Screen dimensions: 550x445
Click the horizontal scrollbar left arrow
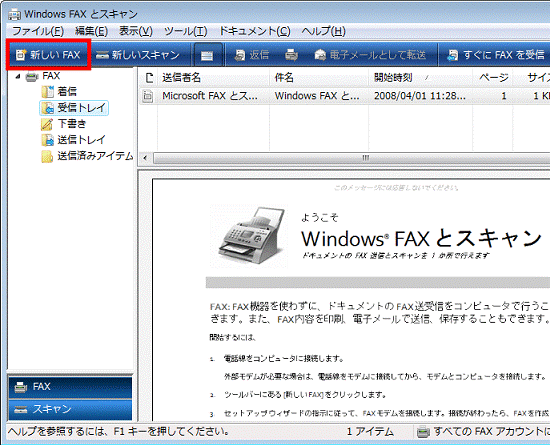(145, 158)
